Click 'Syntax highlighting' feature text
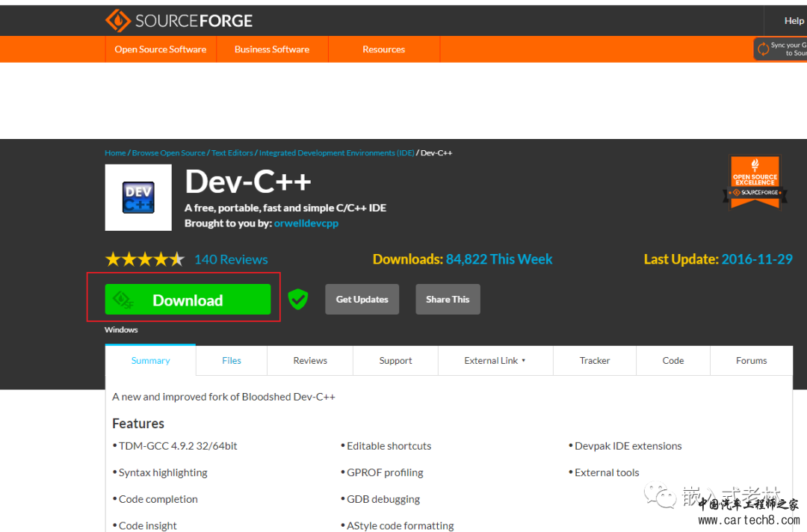Screen dimensions: 807x532 163,473
